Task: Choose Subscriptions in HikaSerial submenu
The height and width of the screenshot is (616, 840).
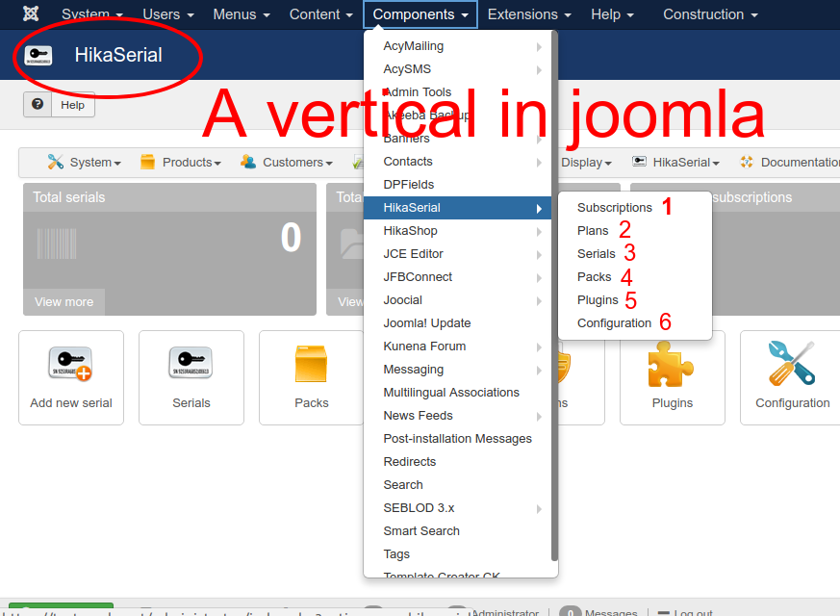Action: [615, 207]
